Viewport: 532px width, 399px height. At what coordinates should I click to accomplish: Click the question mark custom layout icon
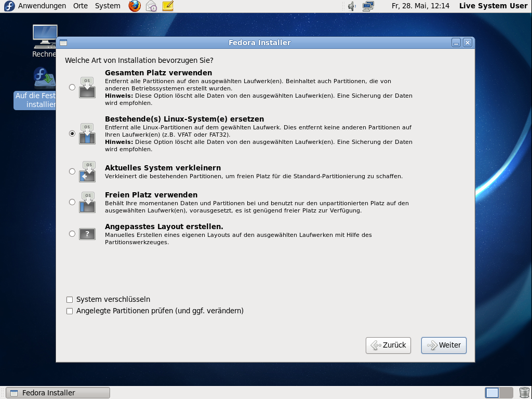click(87, 234)
